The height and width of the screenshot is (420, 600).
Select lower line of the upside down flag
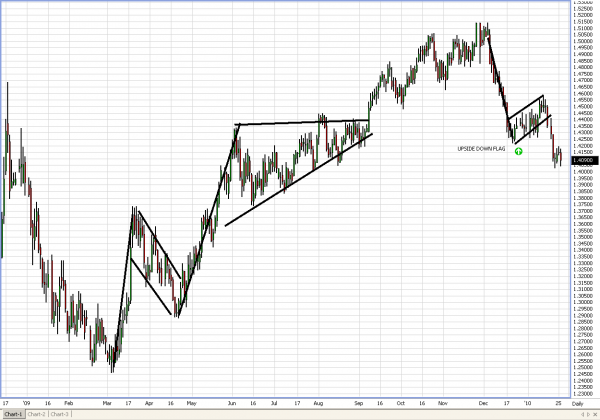point(532,129)
